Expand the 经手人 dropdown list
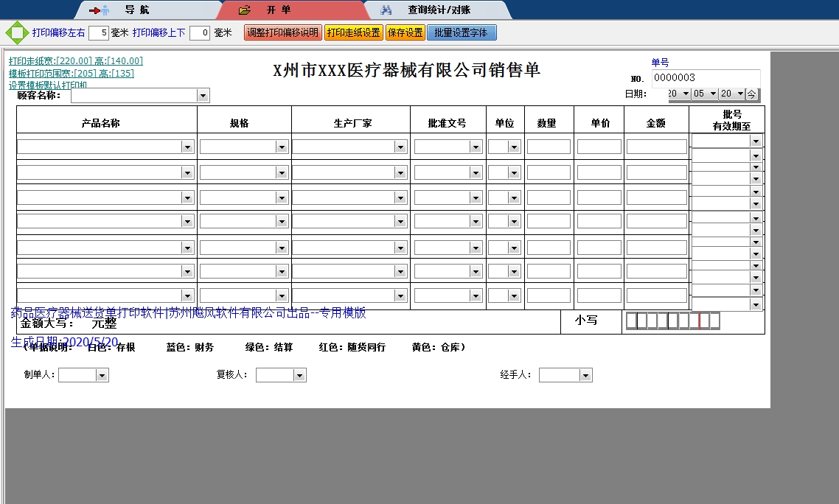The height and width of the screenshot is (504, 839). (x=585, y=376)
